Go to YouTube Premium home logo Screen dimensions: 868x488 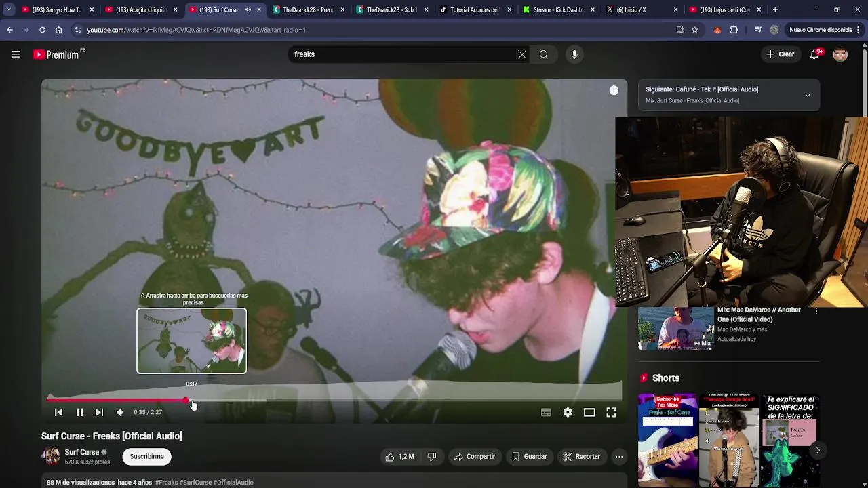[x=56, y=54]
